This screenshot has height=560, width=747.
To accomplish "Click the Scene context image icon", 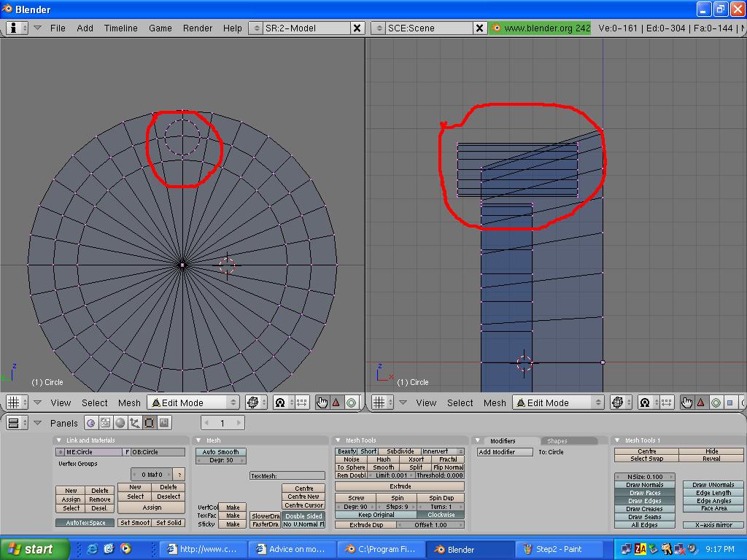I will pyautogui.click(x=163, y=423).
